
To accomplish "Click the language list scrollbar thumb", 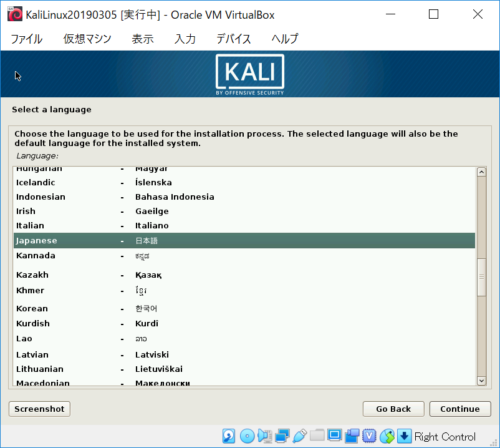I will [x=481, y=277].
